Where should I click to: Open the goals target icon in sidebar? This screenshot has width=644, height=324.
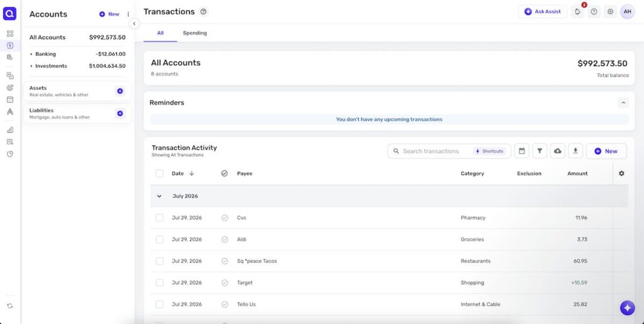(x=10, y=87)
